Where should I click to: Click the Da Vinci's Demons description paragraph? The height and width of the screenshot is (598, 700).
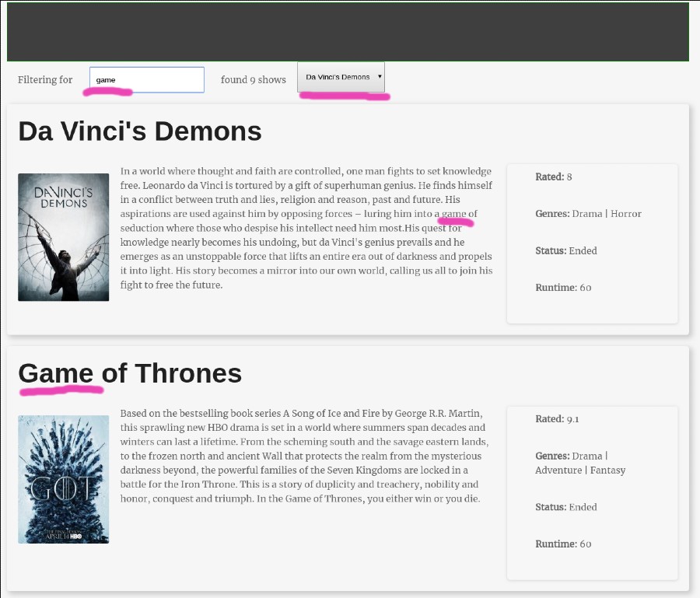coord(306,228)
